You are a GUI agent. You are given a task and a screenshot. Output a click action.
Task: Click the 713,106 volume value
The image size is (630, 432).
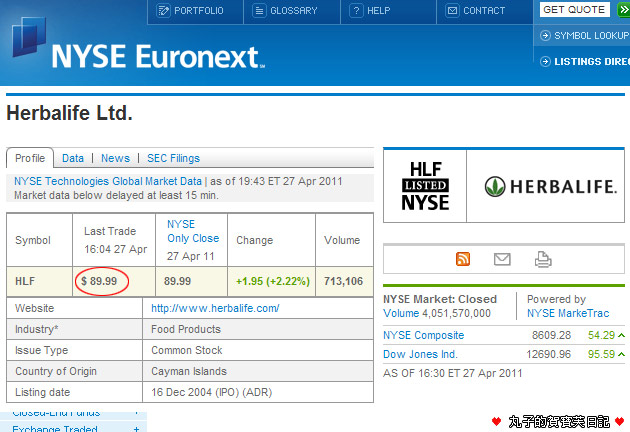344,281
